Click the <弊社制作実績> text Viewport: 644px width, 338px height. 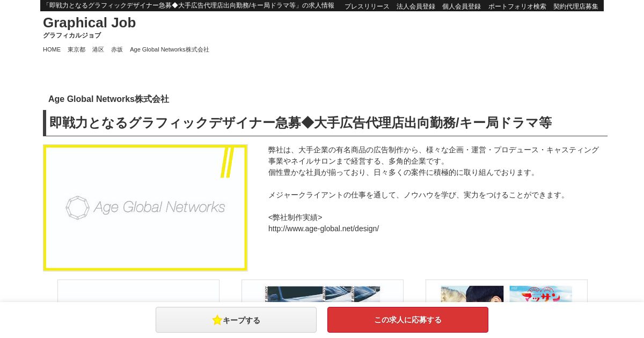(x=295, y=217)
